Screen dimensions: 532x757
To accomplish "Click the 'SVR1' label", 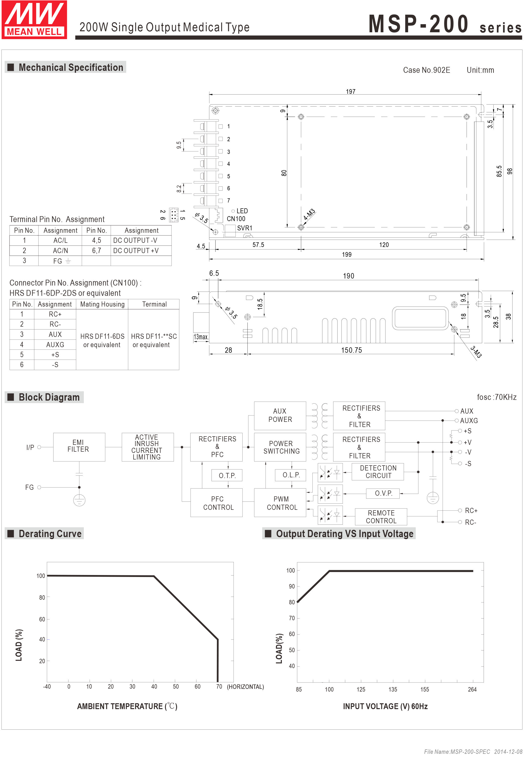I will pyautogui.click(x=245, y=228).
